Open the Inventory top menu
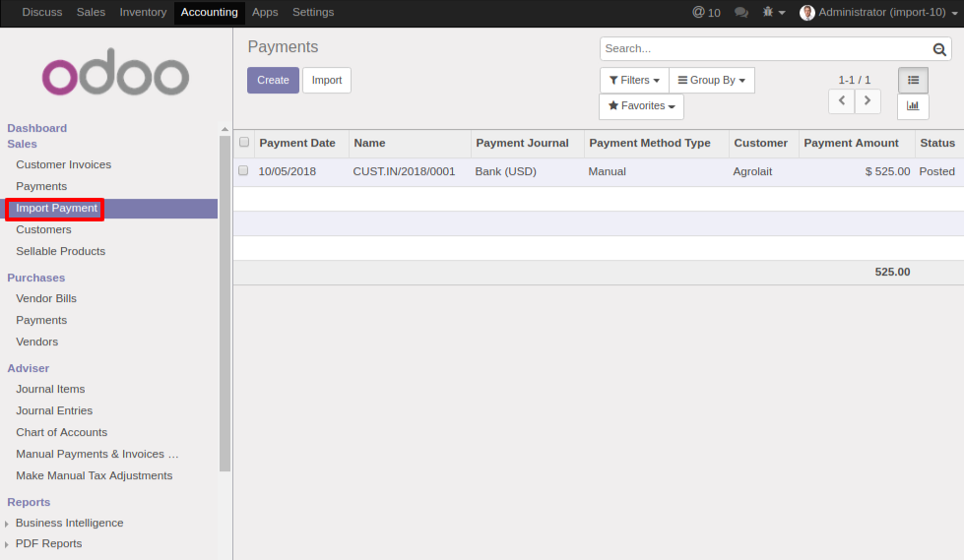The width and height of the screenshot is (964, 560). pos(143,13)
